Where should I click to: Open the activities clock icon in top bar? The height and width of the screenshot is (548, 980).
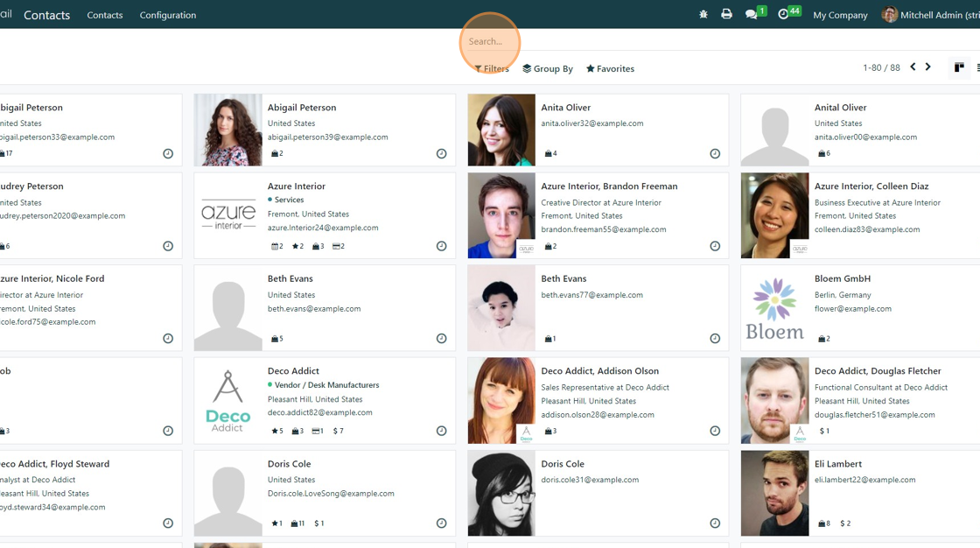point(783,14)
